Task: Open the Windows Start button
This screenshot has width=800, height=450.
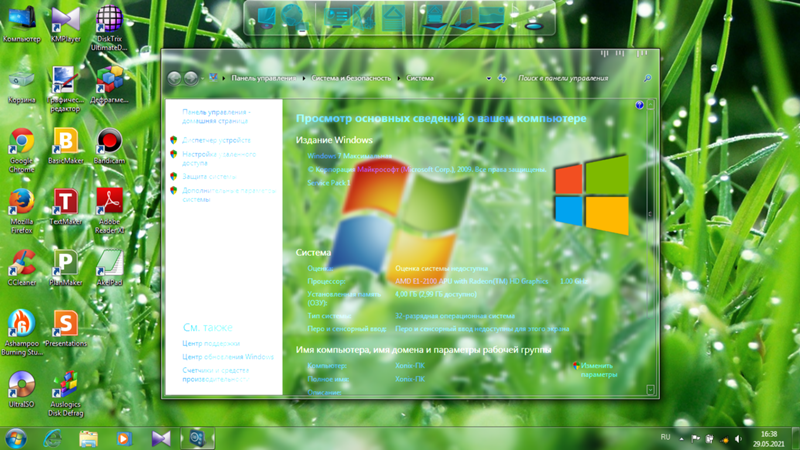Action: (16, 438)
